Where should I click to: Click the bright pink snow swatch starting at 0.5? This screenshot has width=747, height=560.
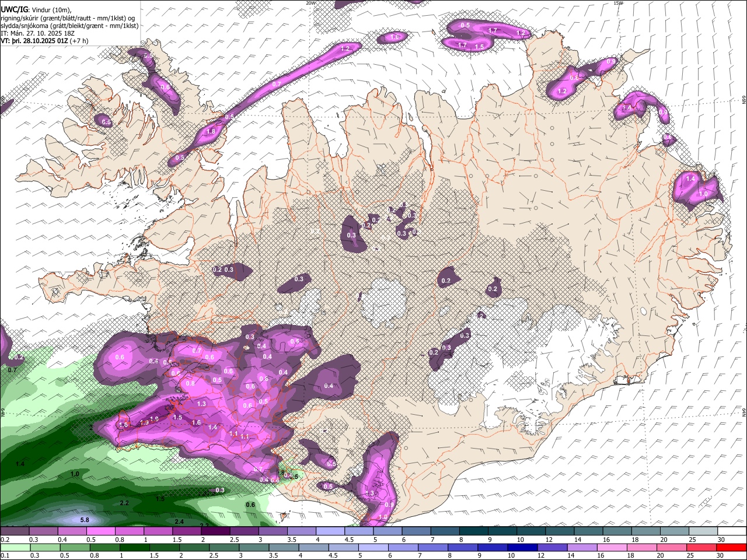pyautogui.click(x=100, y=531)
